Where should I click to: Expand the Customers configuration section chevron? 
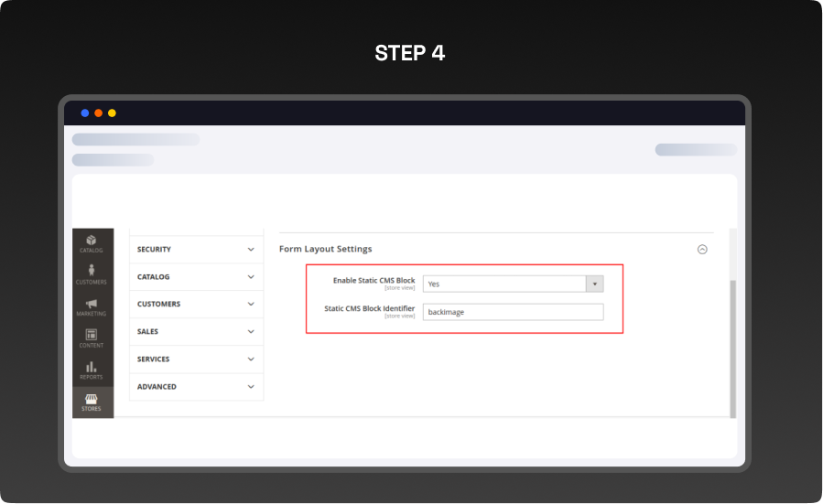[x=251, y=304]
